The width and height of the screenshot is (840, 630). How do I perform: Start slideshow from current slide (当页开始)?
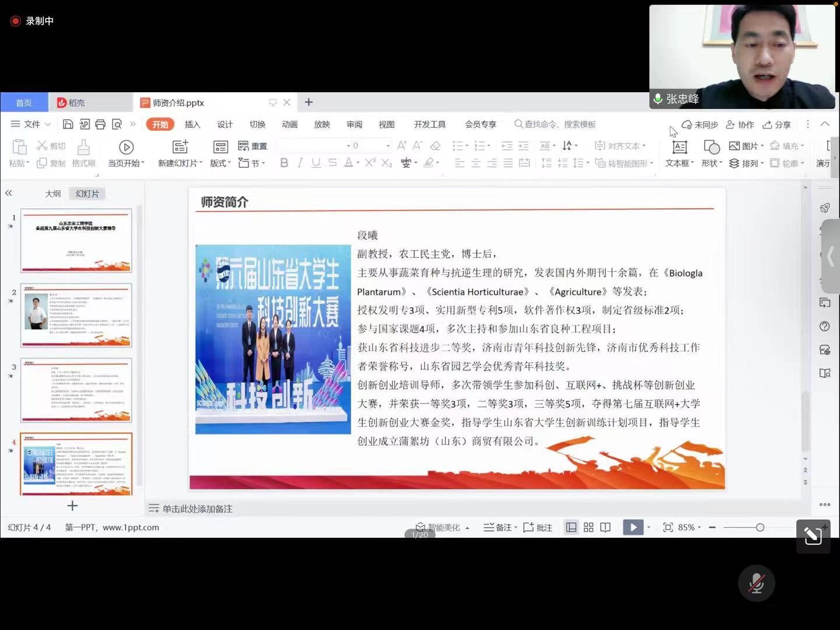pos(126,147)
